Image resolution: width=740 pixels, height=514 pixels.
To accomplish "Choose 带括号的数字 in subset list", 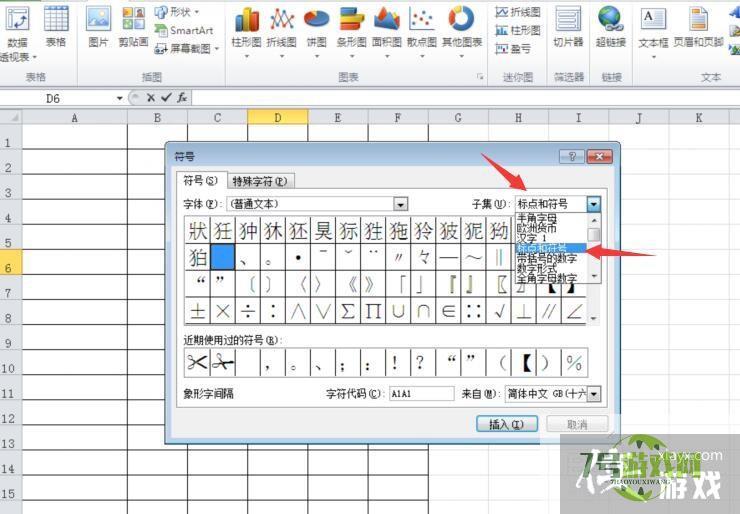I will point(547,258).
